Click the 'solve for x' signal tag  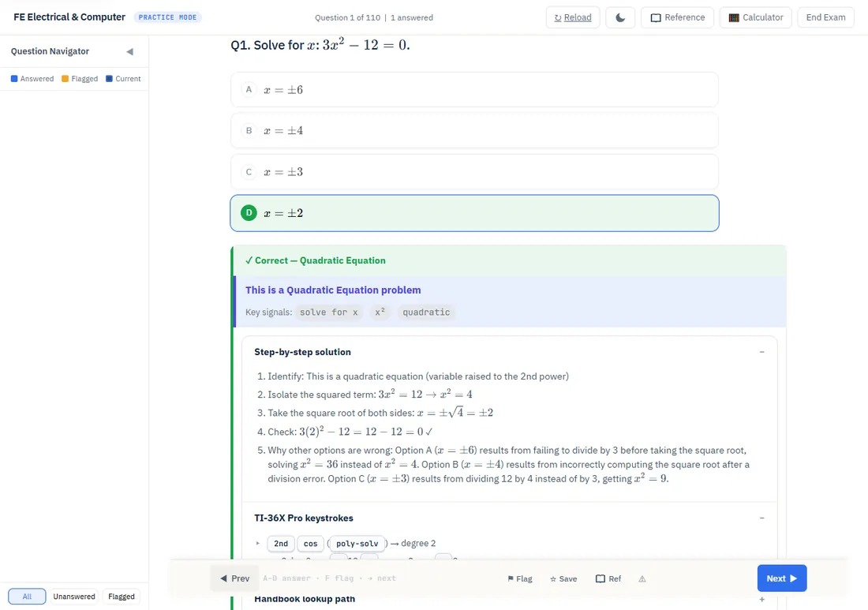coord(329,312)
